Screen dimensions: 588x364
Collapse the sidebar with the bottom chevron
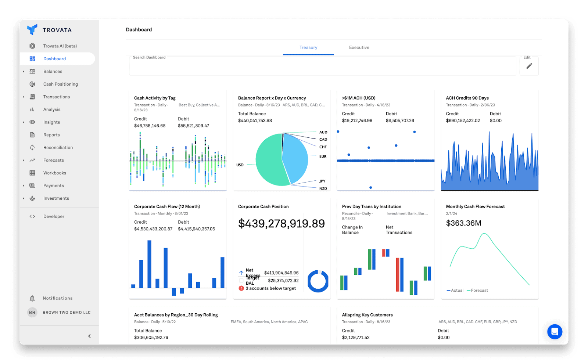point(89,336)
